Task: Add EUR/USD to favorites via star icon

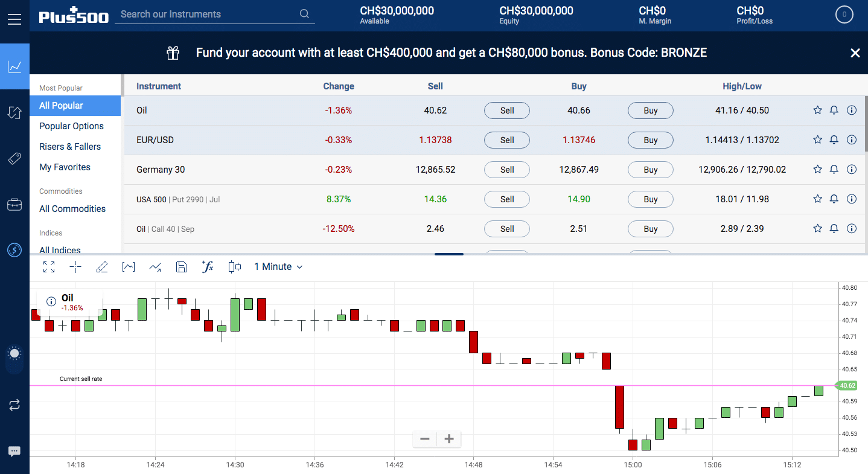Action: click(817, 139)
